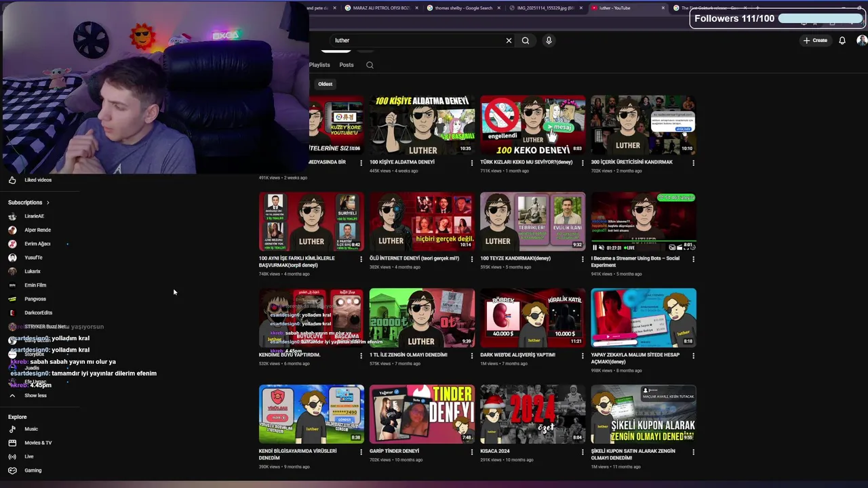Click the Gaming icon in the sidebar
Screen dimensions: 868x488
(x=12, y=470)
